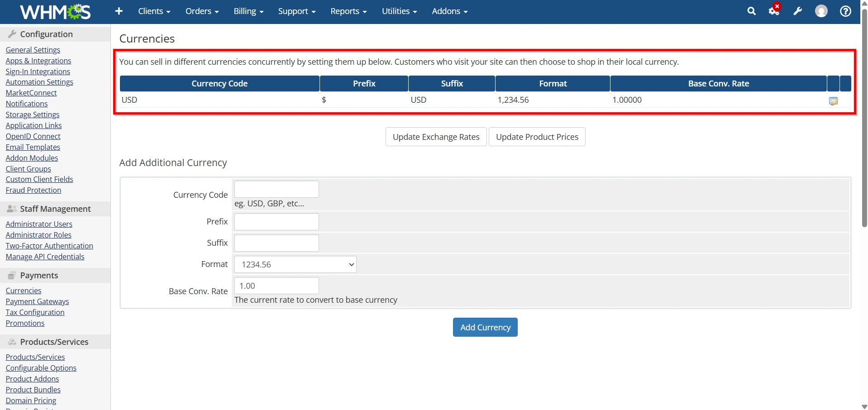868x410 pixels.
Task: Open Currencies link in Payments section
Action: point(24,291)
